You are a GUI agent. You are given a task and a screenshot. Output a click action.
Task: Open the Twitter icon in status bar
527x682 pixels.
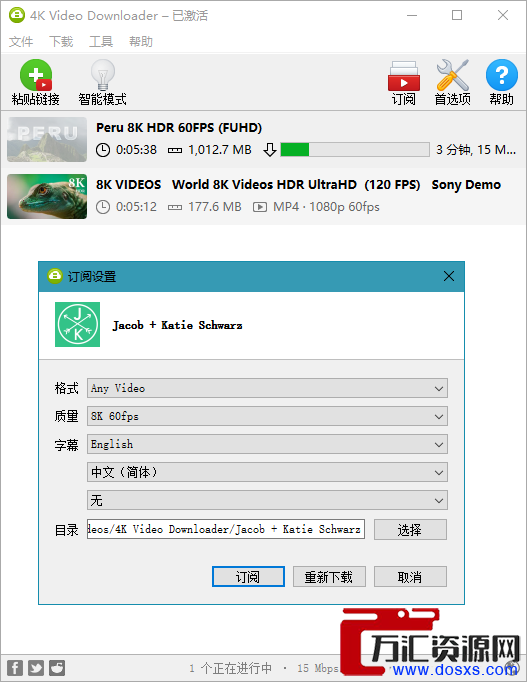click(x=36, y=668)
